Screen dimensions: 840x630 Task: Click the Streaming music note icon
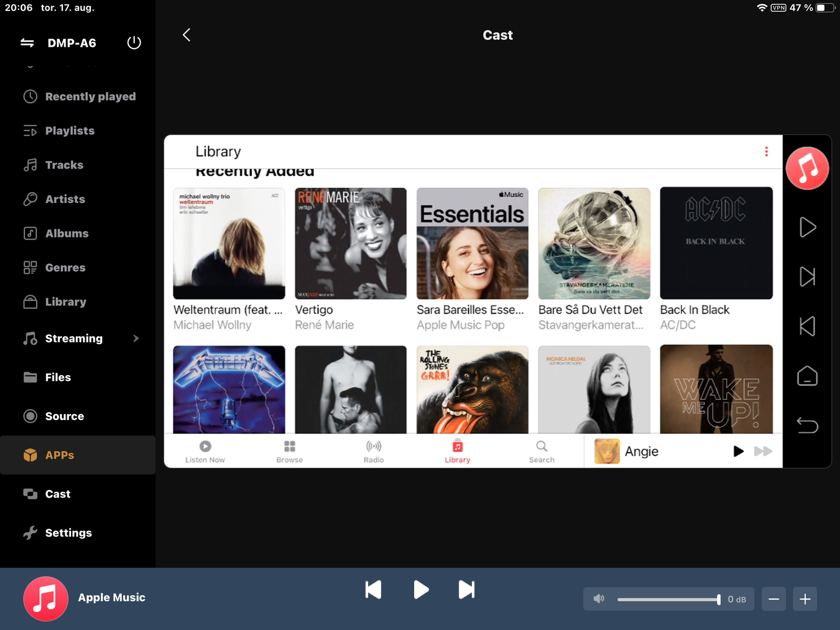[x=30, y=338]
